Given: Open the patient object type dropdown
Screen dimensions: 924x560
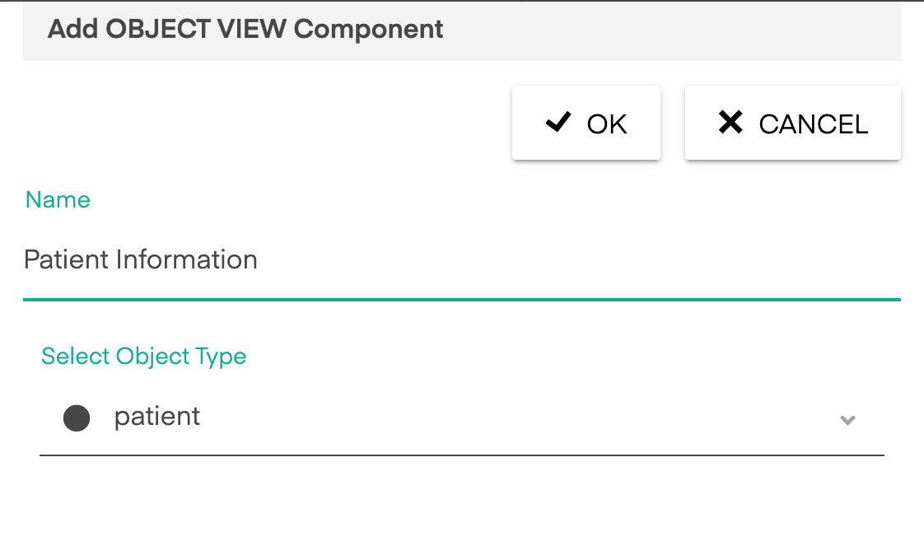Looking at the screenshot, I should pos(462,418).
